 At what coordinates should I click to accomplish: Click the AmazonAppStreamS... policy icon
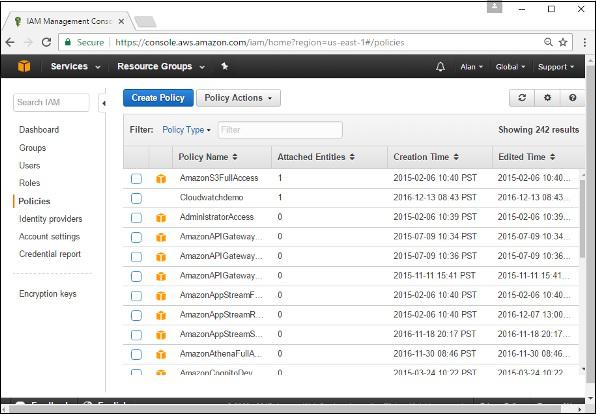[161, 335]
